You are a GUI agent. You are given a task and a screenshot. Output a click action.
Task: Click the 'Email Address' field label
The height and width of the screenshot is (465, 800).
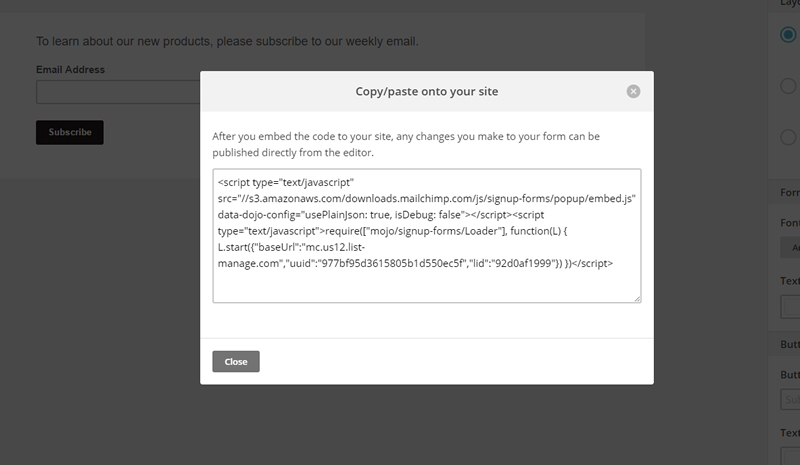pyautogui.click(x=70, y=70)
